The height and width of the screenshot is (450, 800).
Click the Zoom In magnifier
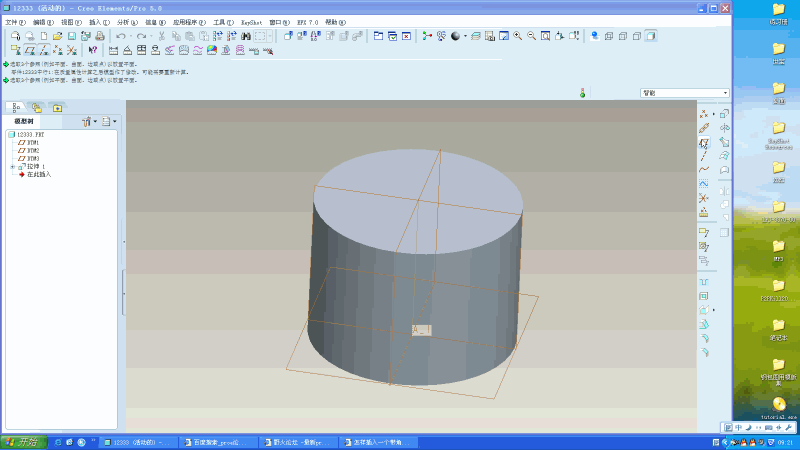(517, 36)
